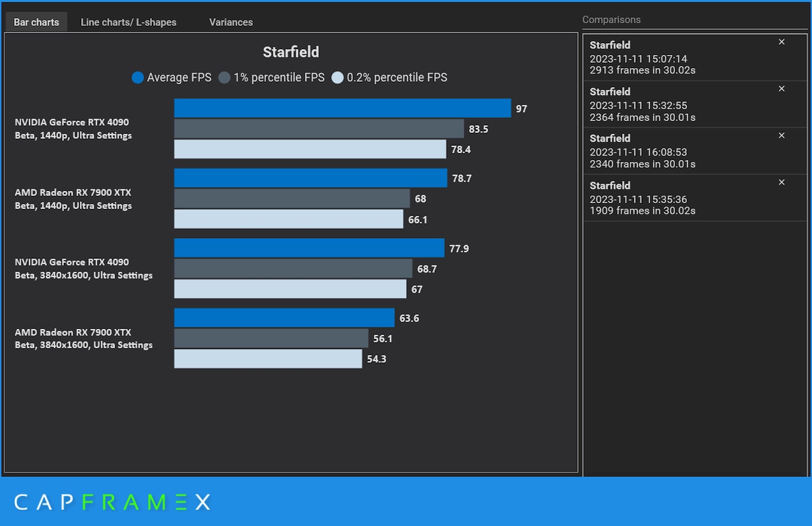Click the 78.7 average FPS bar
812x526 pixels.
tap(310, 178)
